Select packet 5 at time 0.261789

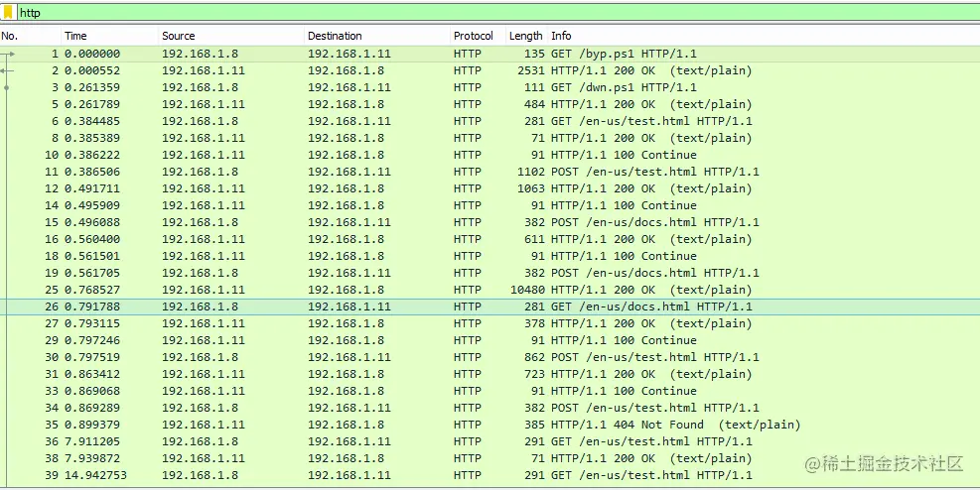click(x=490, y=104)
